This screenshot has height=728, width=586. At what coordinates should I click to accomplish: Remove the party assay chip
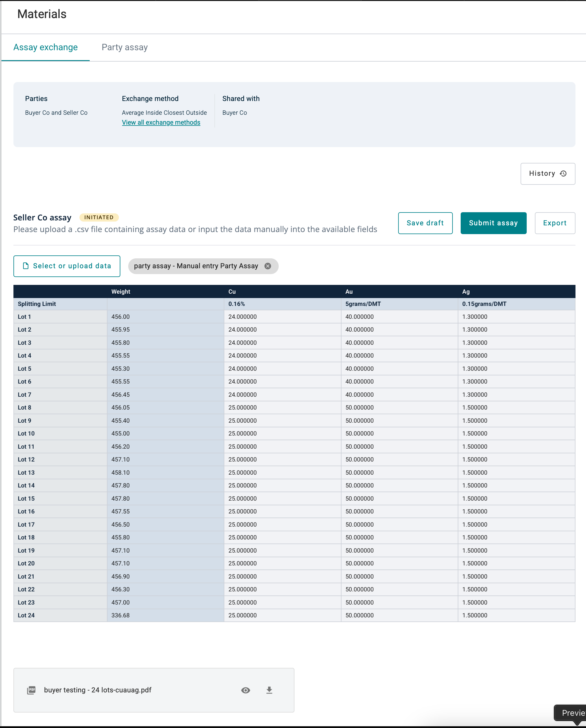tap(268, 266)
